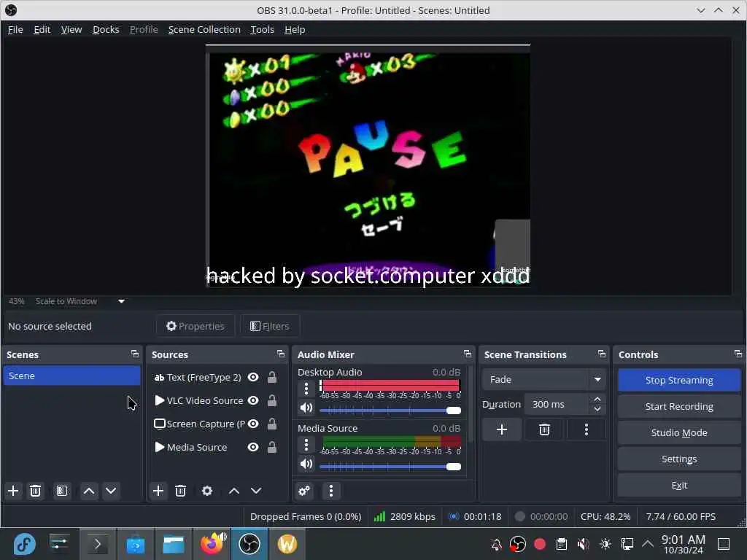
Task: Lock the Screen Capture source
Action: pos(272,424)
